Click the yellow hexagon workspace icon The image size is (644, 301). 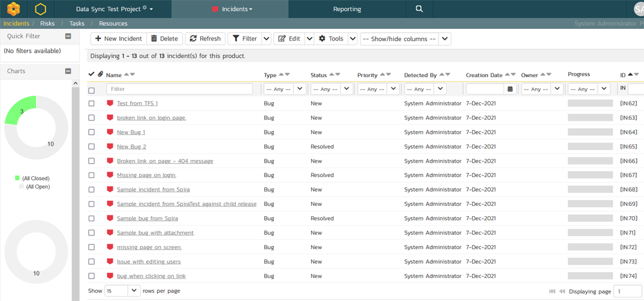41,9
